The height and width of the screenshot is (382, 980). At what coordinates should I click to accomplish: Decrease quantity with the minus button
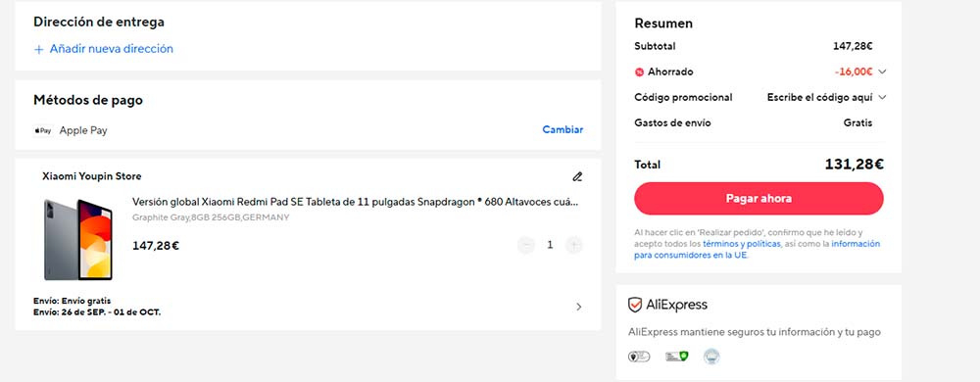[526, 245]
